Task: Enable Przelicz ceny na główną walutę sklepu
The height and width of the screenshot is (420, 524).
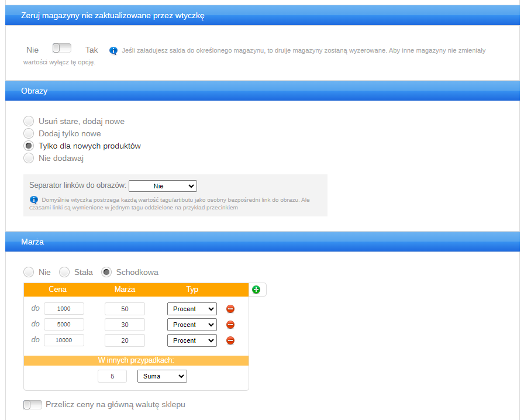Action: tap(33, 405)
